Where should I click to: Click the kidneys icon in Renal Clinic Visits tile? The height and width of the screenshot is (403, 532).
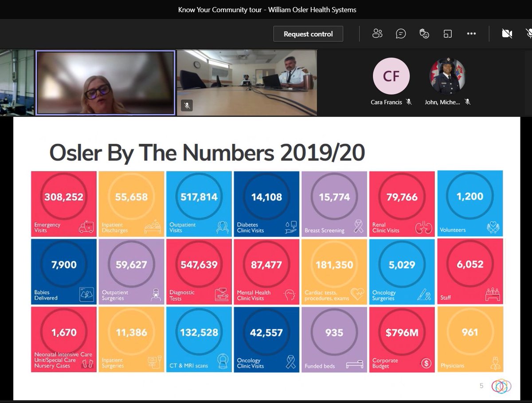click(x=423, y=228)
